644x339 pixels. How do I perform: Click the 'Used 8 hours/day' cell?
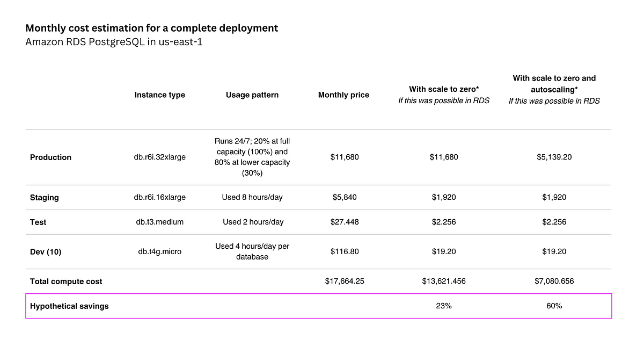click(252, 198)
